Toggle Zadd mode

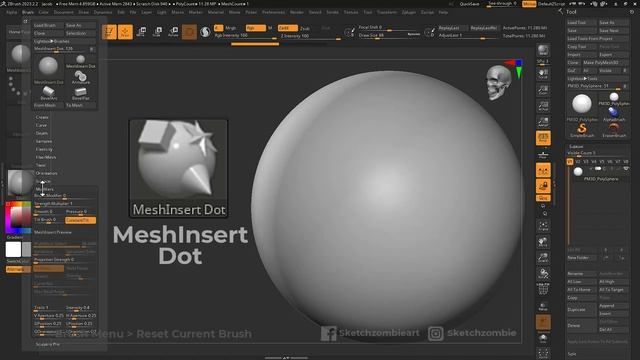[x=287, y=28]
